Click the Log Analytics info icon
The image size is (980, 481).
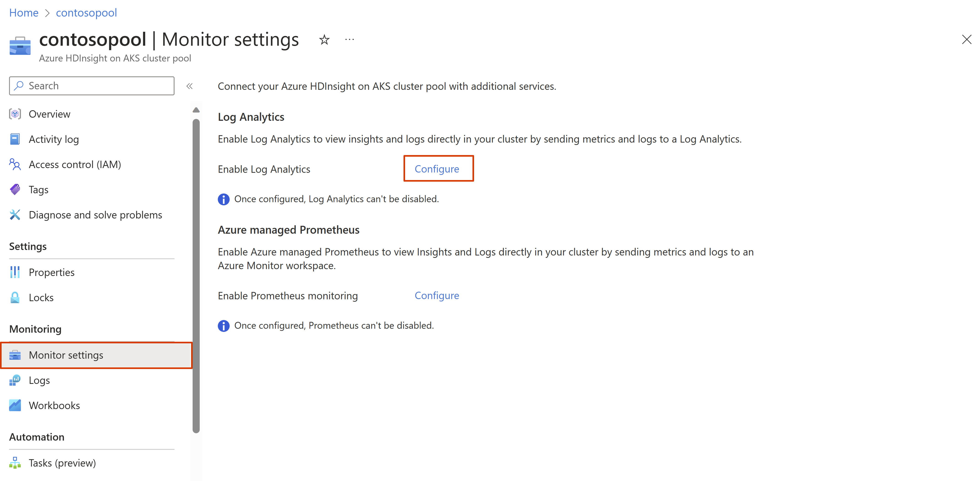(x=224, y=199)
